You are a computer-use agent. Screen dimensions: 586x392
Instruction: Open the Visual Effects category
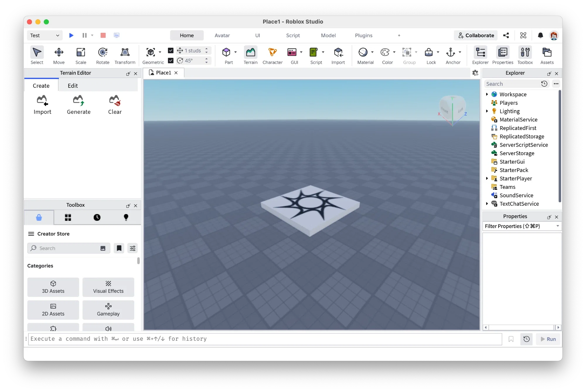point(108,287)
